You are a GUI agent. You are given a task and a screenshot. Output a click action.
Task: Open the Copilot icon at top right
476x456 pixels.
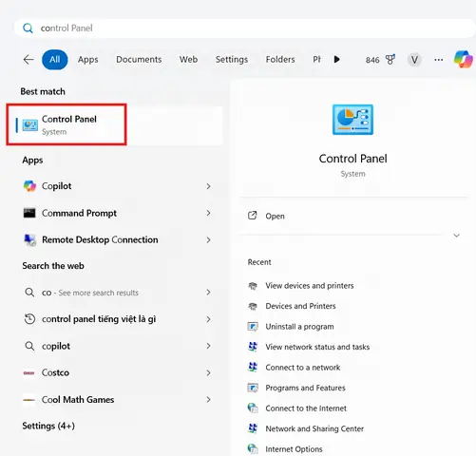point(464,59)
